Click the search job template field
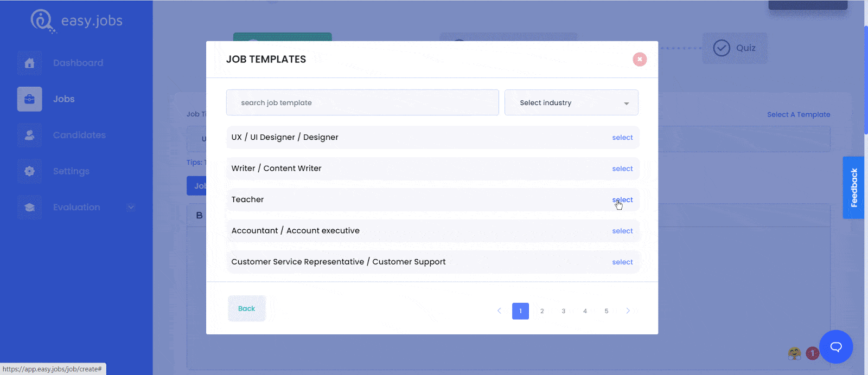868x375 pixels. coord(362,102)
